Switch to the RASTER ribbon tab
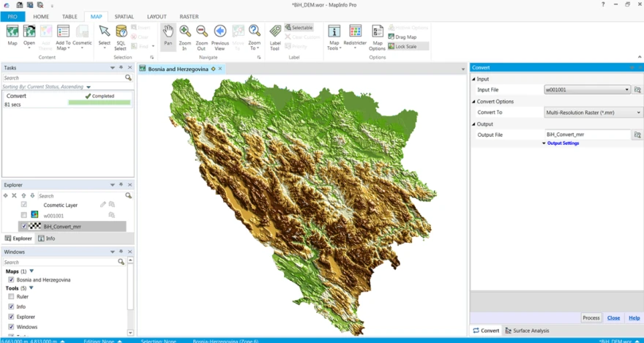Viewport: 644px width, 343px height. (189, 17)
